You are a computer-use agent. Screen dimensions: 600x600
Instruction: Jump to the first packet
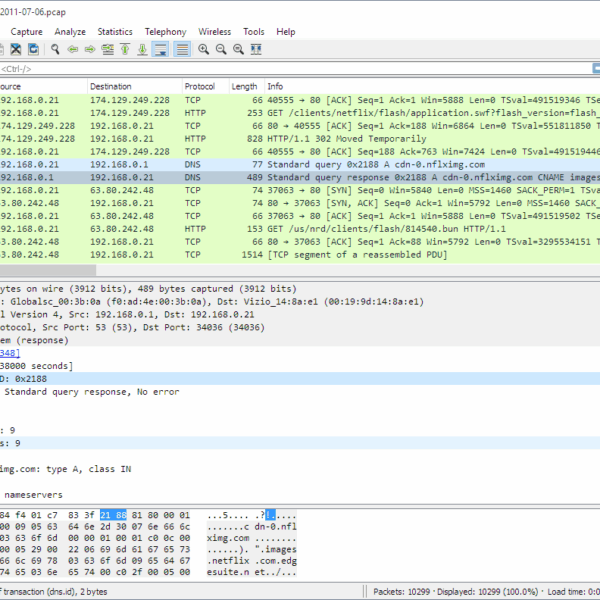pyautogui.click(x=125, y=49)
